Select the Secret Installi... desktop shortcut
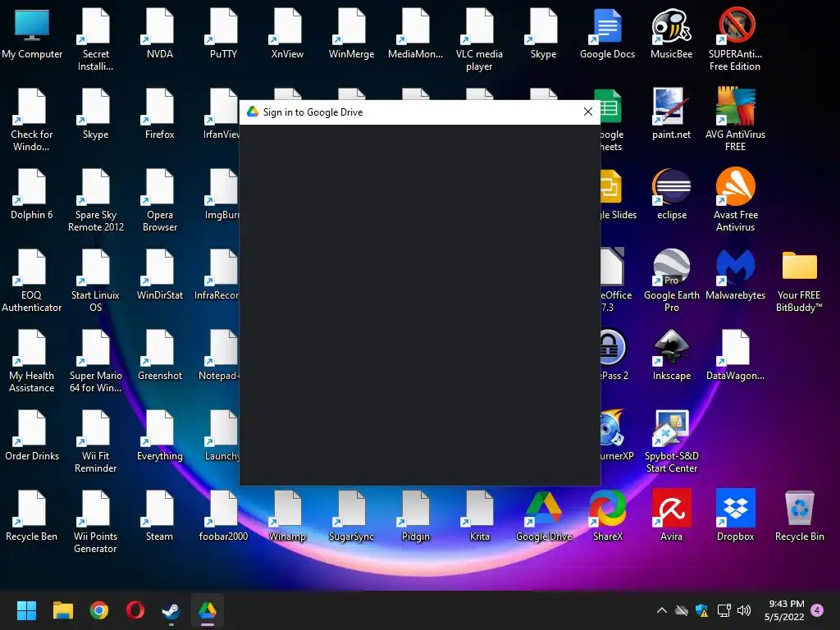The height and width of the screenshot is (630, 840). click(x=96, y=39)
